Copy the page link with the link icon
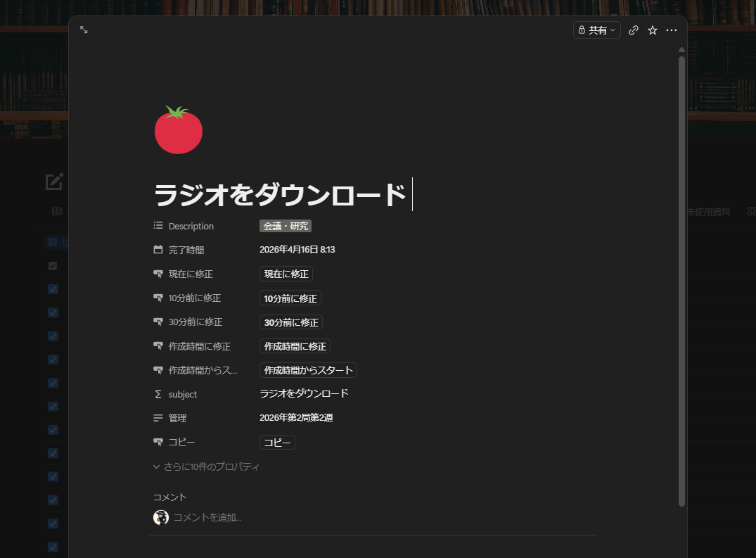This screenshot has width=756, height=558. [x=633, y=30]
